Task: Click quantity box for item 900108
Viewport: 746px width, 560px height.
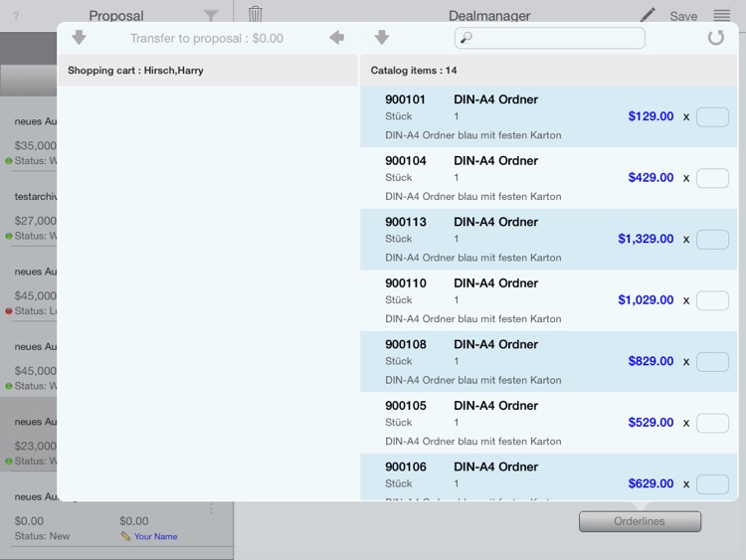Action: tap(712, 362)
